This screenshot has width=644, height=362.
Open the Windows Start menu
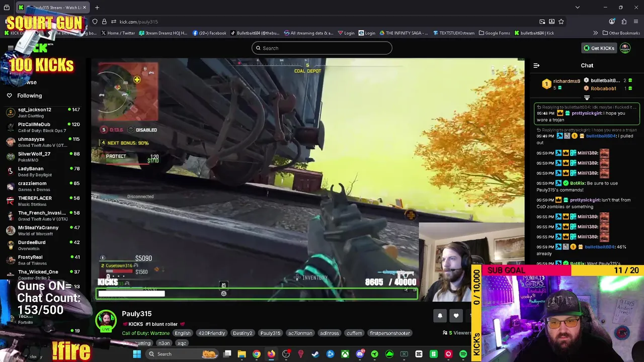pyautogui.click(x=136, y=354)
